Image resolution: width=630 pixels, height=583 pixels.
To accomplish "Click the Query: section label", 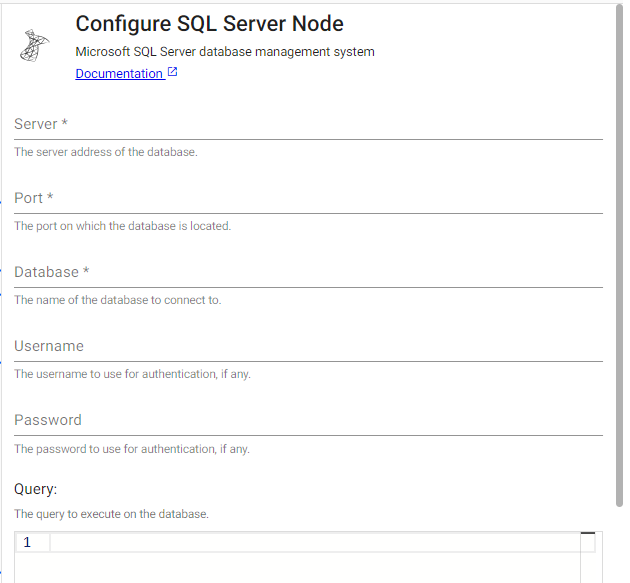I will click(36, 489).
